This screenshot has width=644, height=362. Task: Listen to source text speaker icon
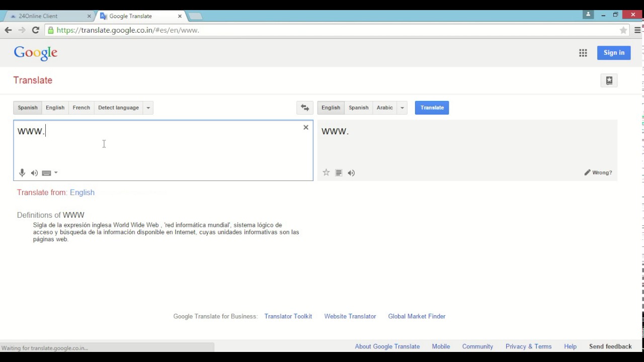[34, 173]
